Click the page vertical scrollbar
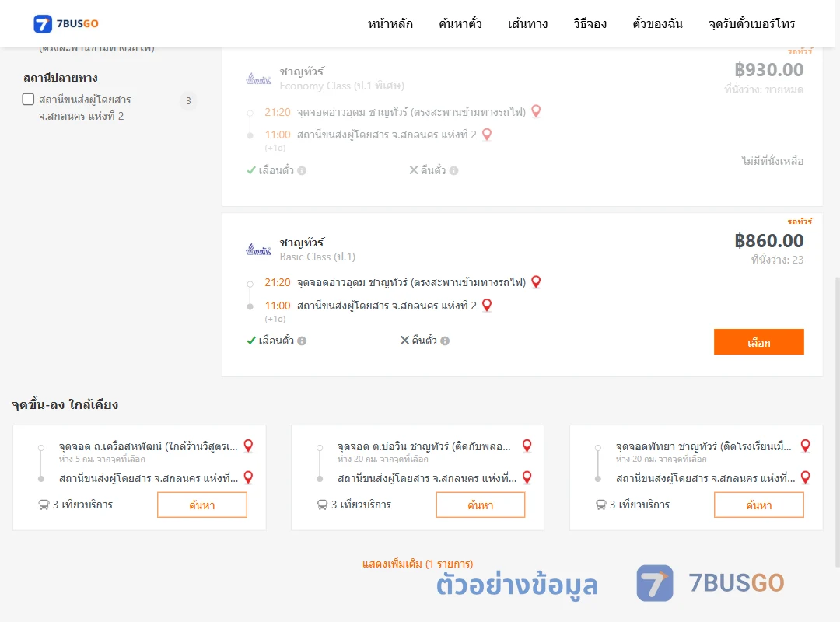This screenshot has width=840, height=622. 837,421
